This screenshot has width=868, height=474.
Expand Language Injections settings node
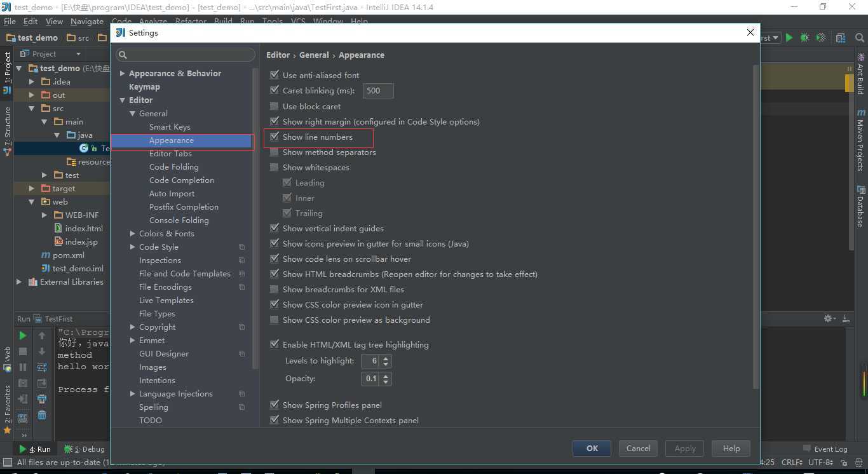click(132, 394)
